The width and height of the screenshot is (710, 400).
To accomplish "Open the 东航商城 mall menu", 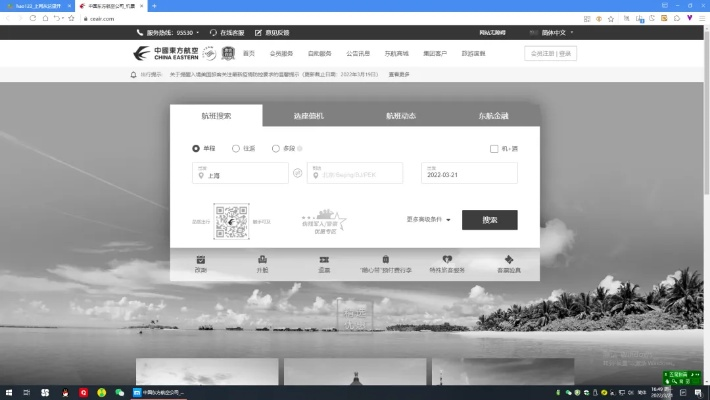I will (x=397, y=53).
